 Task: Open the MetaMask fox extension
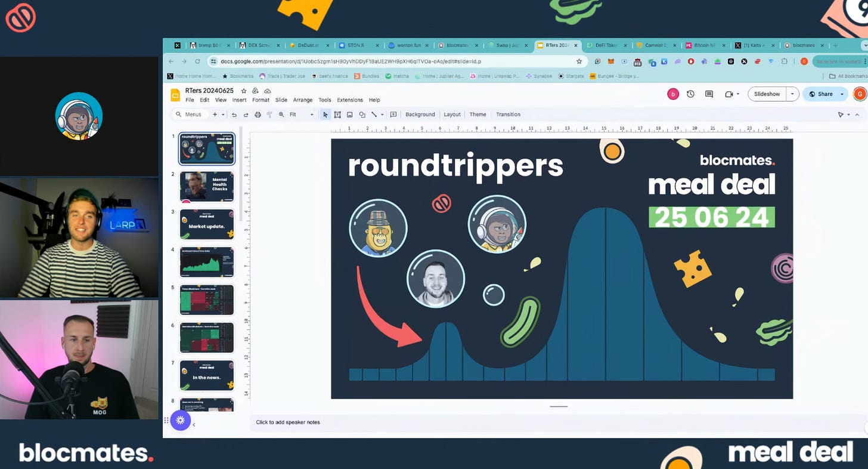[x=611, y=61]
